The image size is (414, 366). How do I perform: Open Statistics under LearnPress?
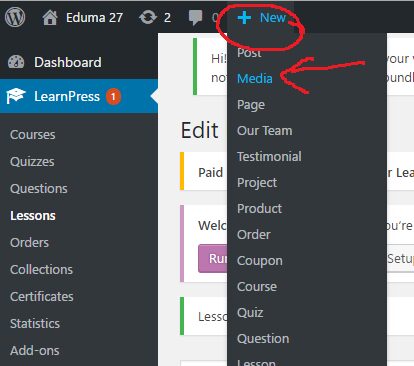click(x=35, y=324)
